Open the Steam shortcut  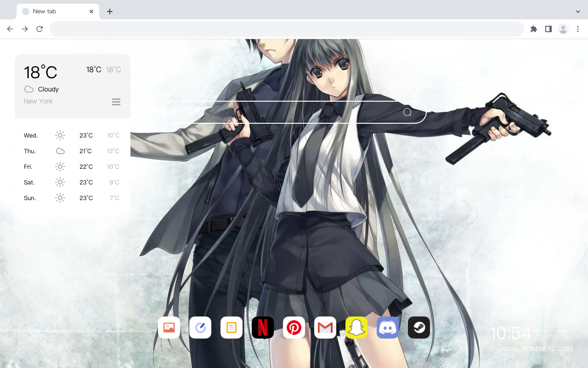pyautogui.click(x=419, y=328)
